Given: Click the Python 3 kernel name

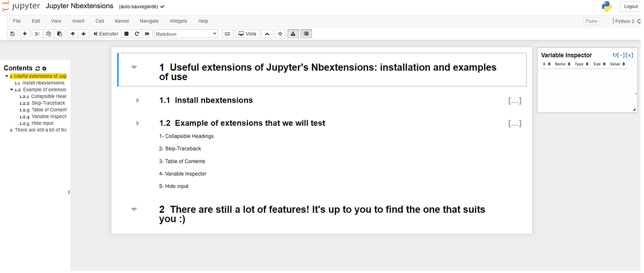Looking at the screenshot, I should tap(625, 21).
